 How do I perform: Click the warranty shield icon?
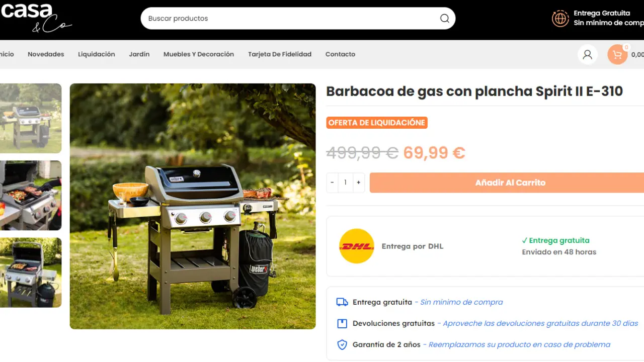click(x=342, y=345)
